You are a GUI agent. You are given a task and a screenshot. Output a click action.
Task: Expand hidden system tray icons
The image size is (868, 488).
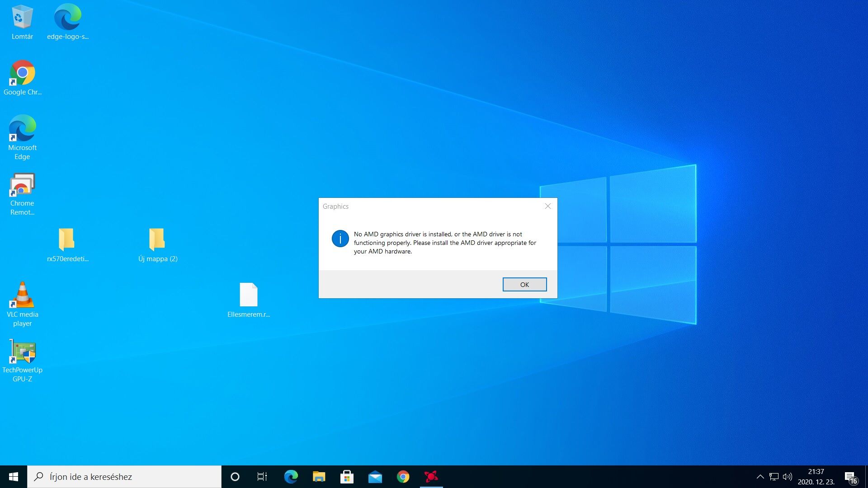(760, 477)
